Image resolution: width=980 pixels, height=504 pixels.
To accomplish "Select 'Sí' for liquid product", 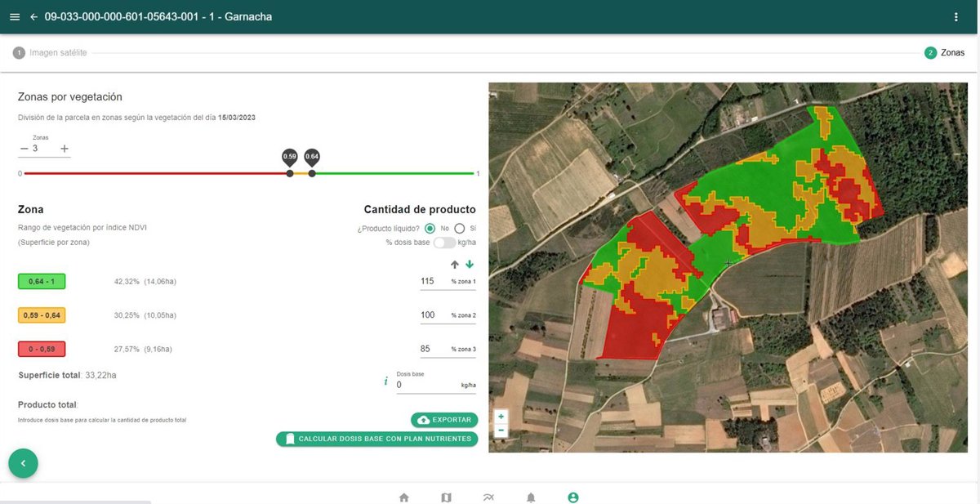I will click(x=459, y=229).
